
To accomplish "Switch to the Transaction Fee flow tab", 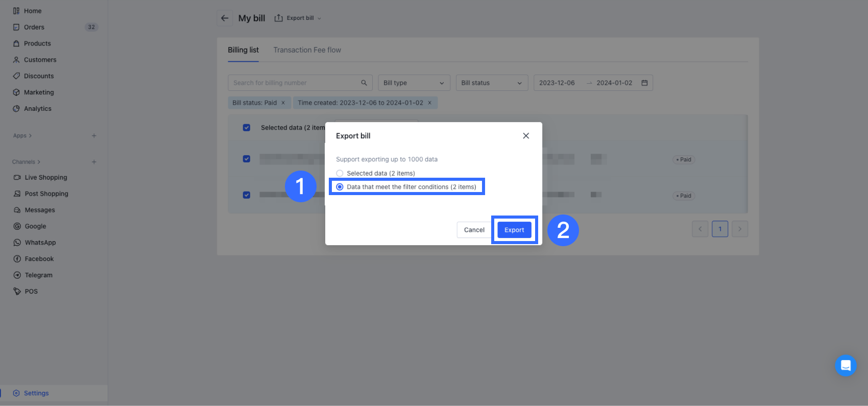I will (x=307, y=50).
